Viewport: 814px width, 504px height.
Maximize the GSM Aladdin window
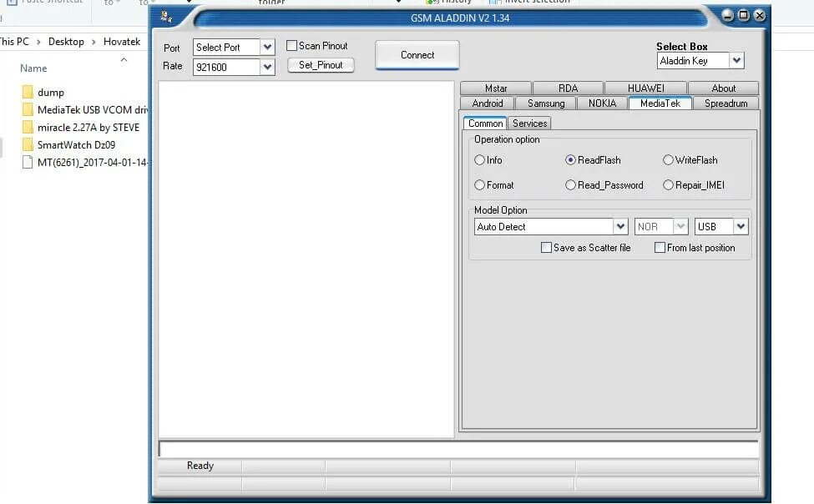tap(744, 15)
